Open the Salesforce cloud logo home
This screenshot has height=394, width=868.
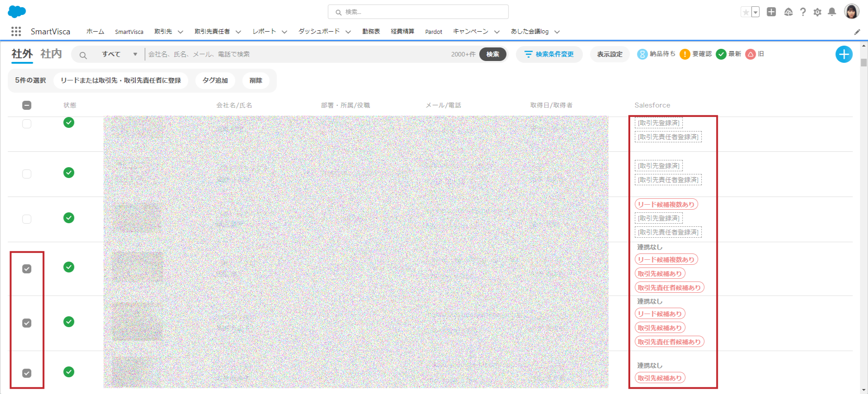point(17,12)
